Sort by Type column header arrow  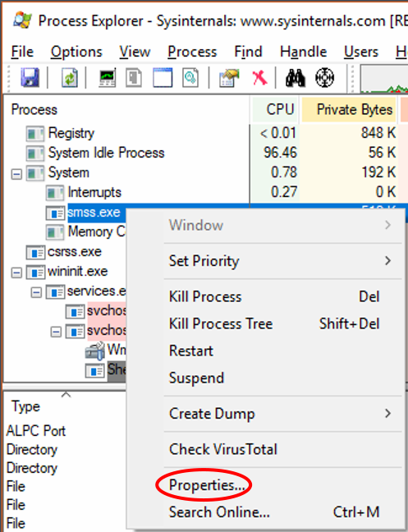[x=66, y=395]
